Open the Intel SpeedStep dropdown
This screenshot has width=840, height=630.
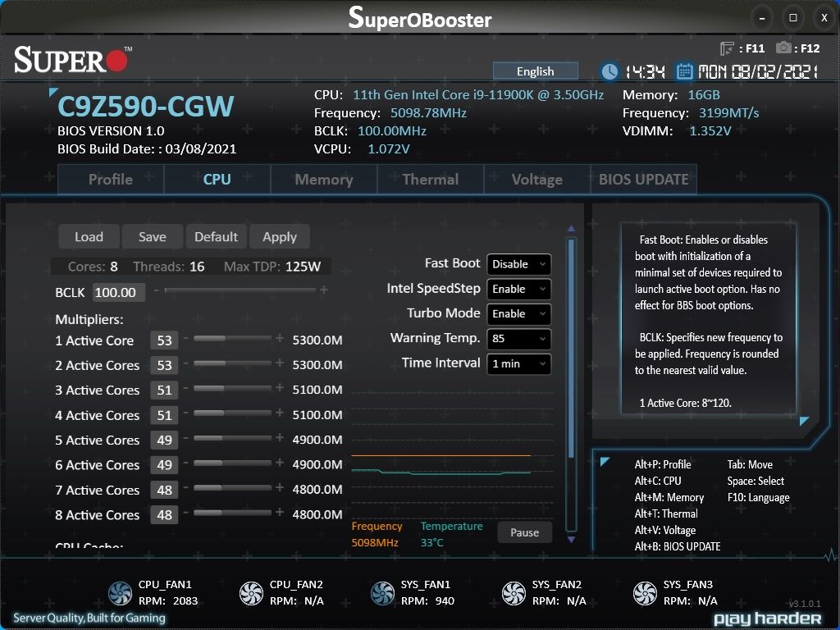[518, 290]
